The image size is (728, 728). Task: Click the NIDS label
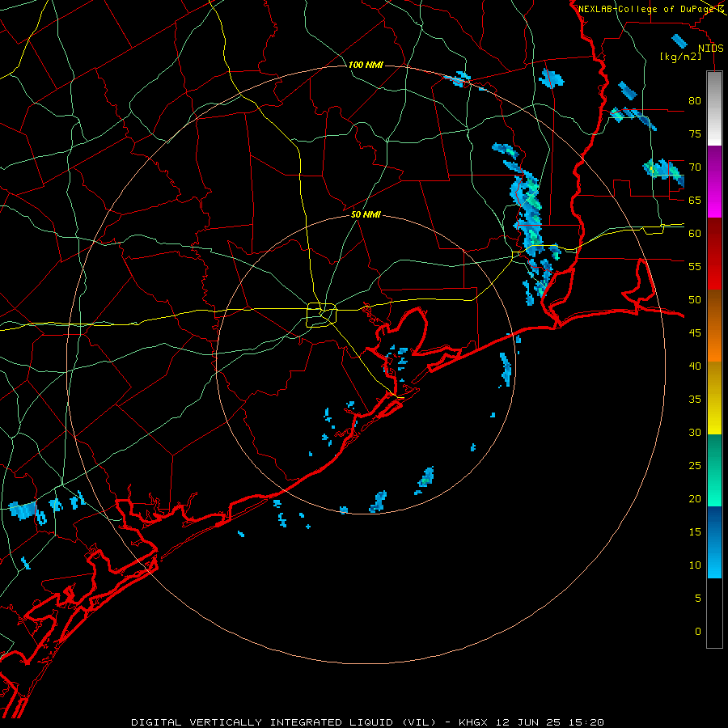710,49
